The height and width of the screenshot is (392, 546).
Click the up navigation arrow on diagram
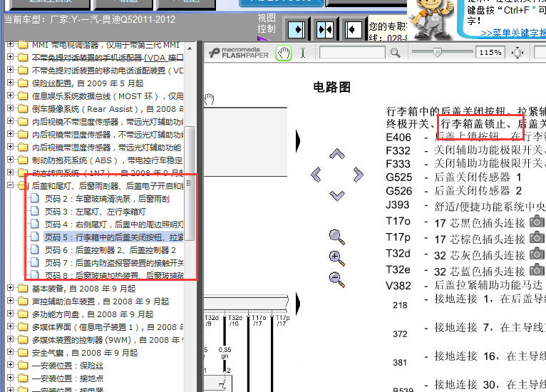click(x=337, y=153)
